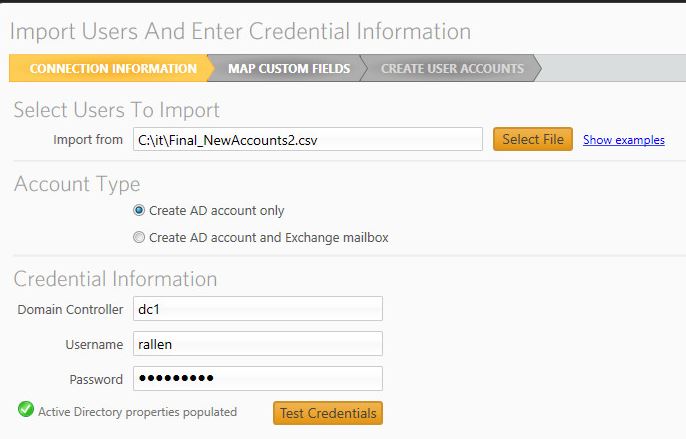The image size is (686, 439).
Task: Open the Connection Information step tab
Action: [112, 68]
